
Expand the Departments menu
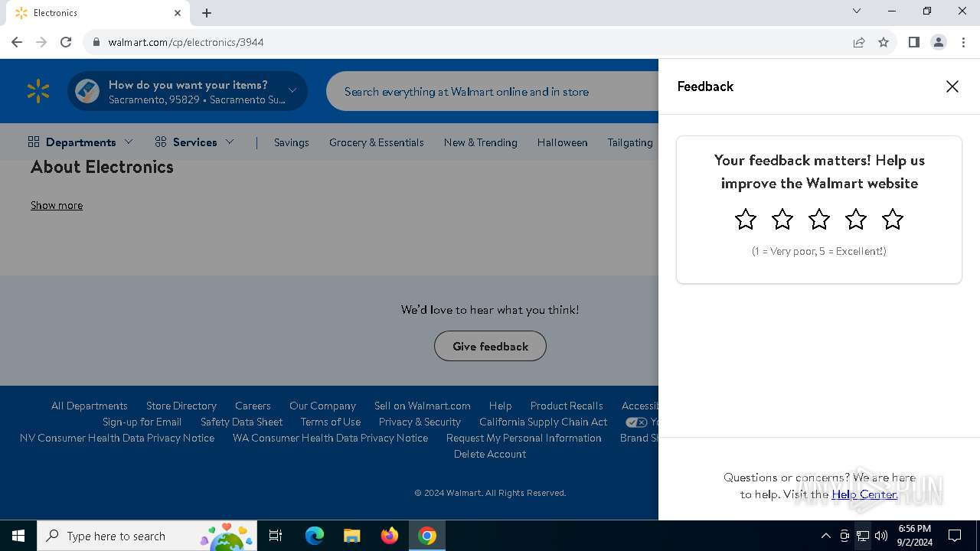80,142
